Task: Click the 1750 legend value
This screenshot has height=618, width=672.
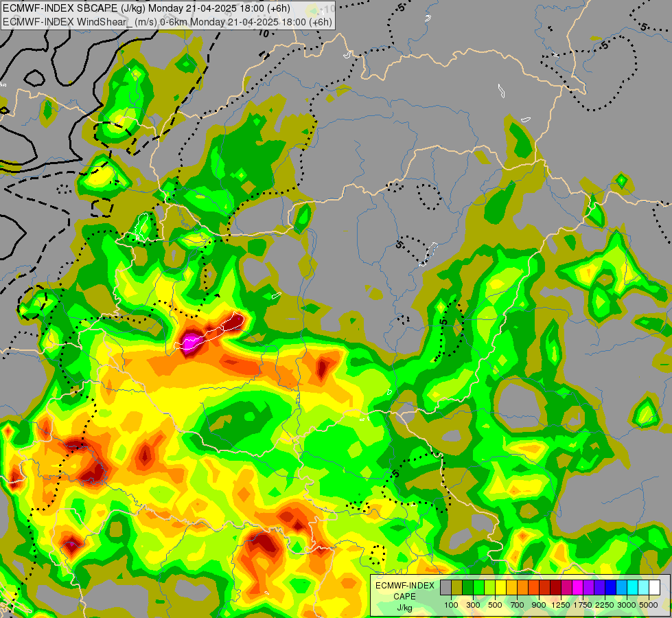Action: (583, 605)
